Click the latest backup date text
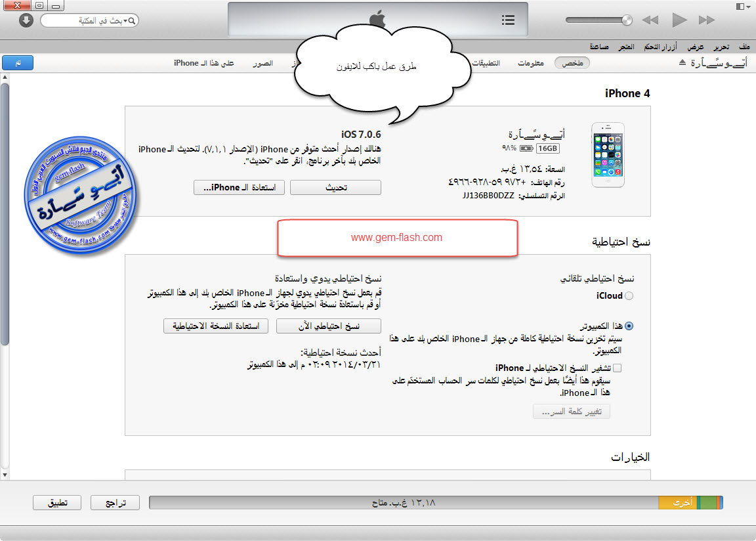The image size is (756, 541). point(314,364)
